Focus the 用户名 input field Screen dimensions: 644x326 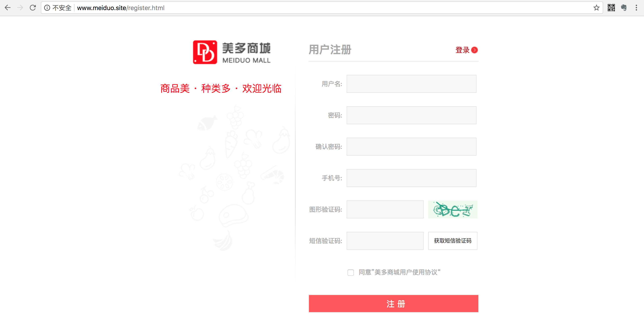tap(411, 84)
